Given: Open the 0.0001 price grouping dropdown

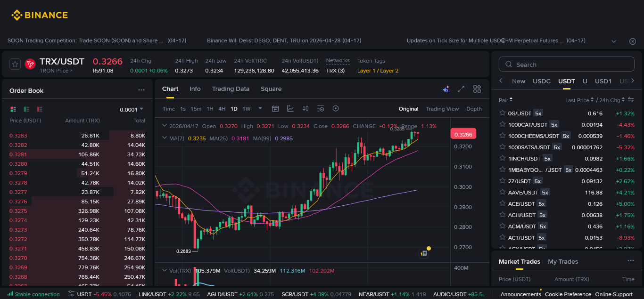Looking at the screenshot, I should click(x=132, y=109).
